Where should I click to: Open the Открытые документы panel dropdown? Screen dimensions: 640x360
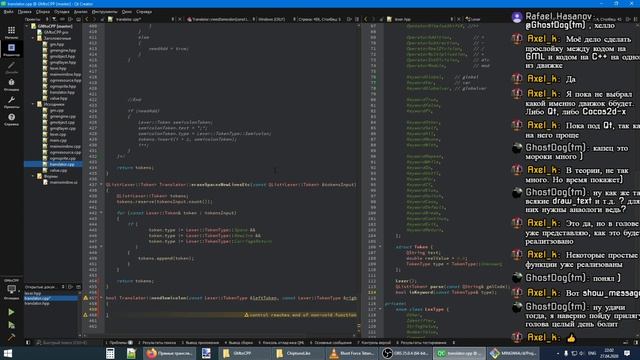44,287
